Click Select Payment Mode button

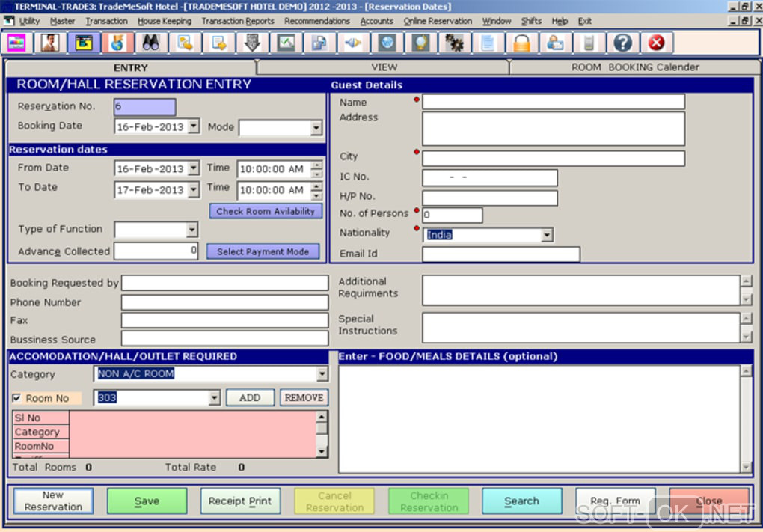point(263,251)
